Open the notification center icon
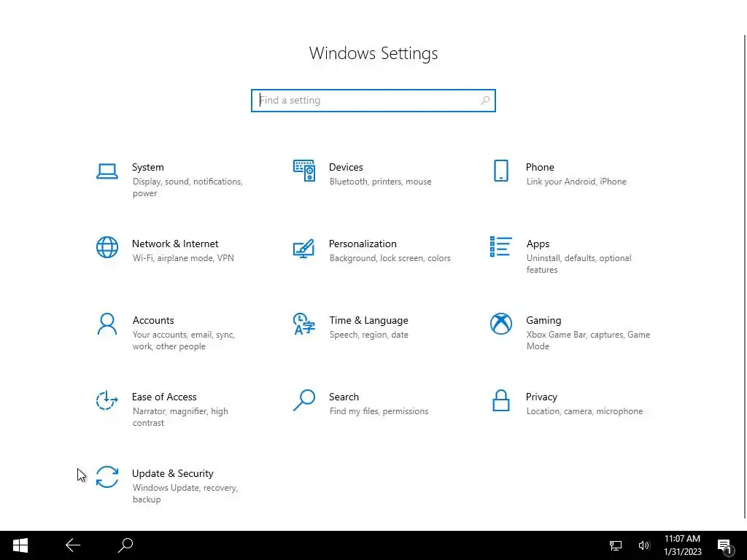This screenshot has height=560, width=747. [x=724, y=546]
